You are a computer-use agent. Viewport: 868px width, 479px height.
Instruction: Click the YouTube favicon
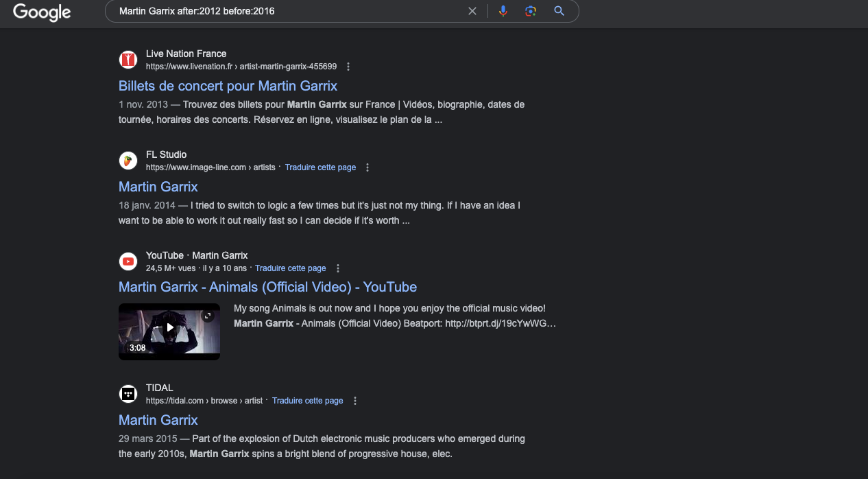point(128,261)
